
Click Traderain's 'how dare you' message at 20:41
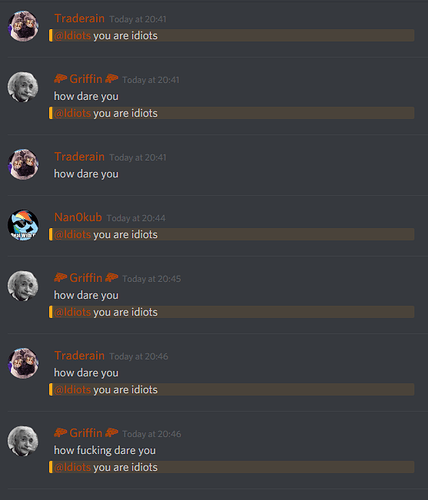86,174
